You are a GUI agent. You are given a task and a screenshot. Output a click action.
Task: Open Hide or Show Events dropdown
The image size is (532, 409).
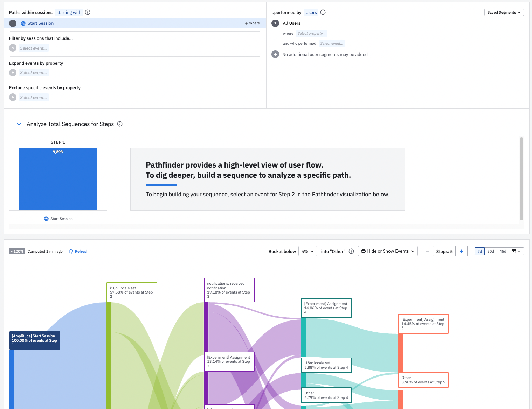click(388, 251)
